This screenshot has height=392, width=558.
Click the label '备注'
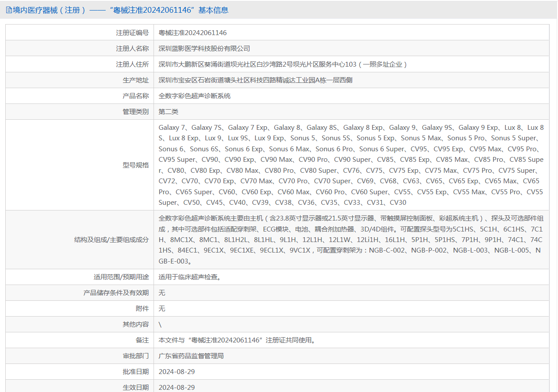142,340
